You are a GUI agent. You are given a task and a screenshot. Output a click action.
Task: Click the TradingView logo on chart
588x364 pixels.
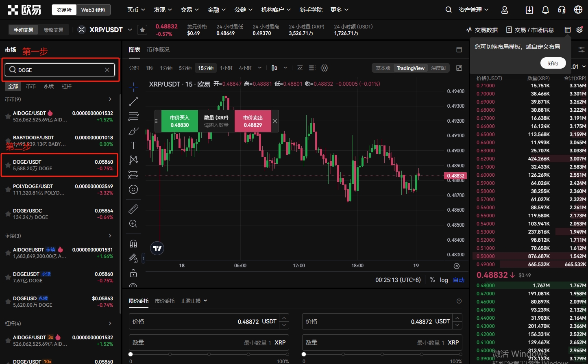point(157,248)
